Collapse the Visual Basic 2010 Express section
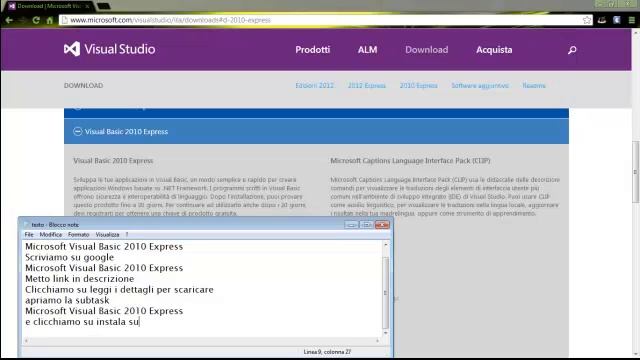640x360 pixels. coord(77,131)
